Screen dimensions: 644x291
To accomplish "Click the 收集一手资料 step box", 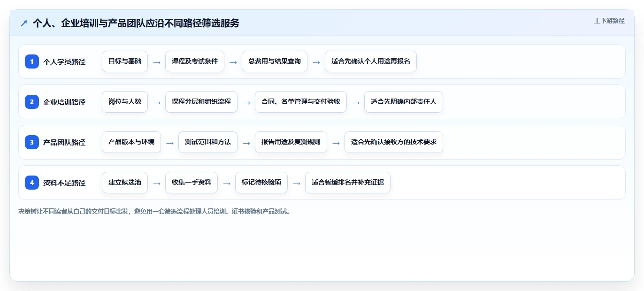I will click(192, 183).
